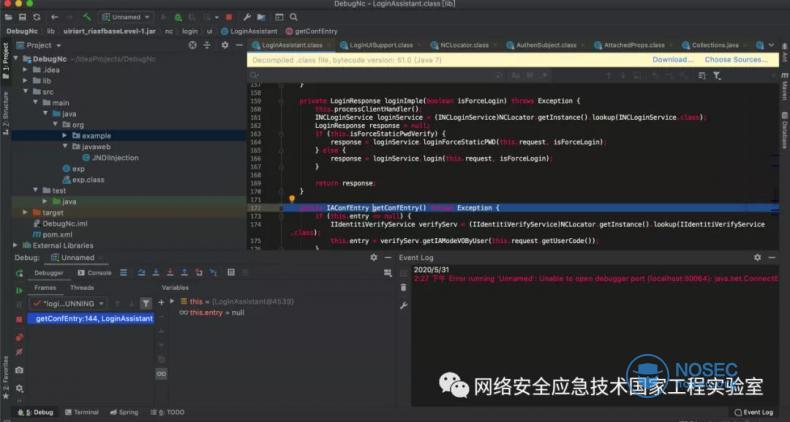Collapse the src folder

tap(25, 92)
